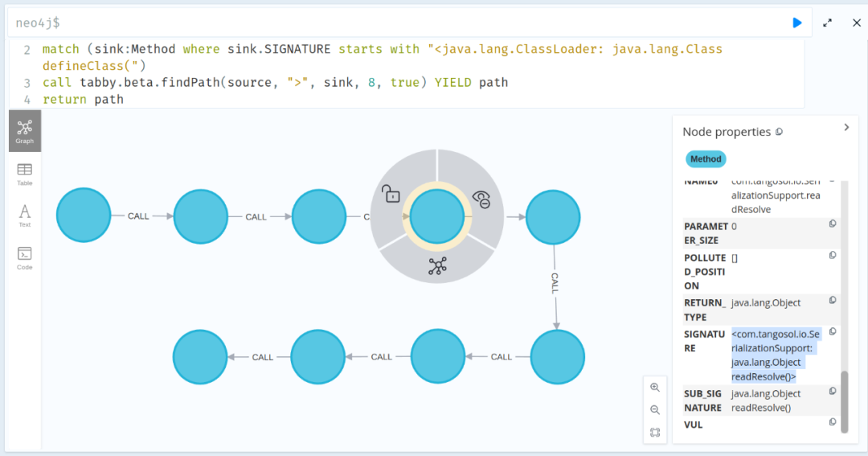868x456 pixels.
Task: Click the Method label pill
Action: (x=706, y=159)
